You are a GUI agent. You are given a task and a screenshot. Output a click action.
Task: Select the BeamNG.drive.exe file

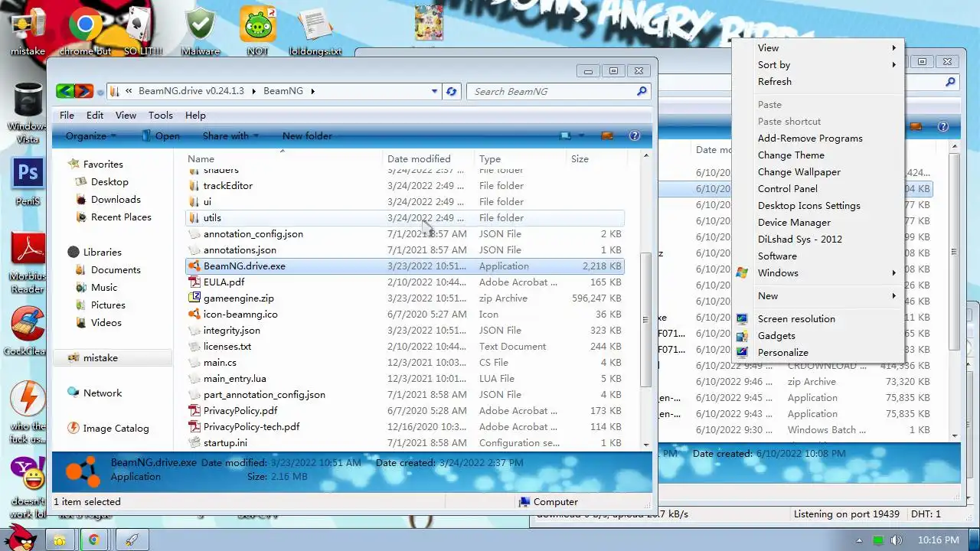point(405,266)
